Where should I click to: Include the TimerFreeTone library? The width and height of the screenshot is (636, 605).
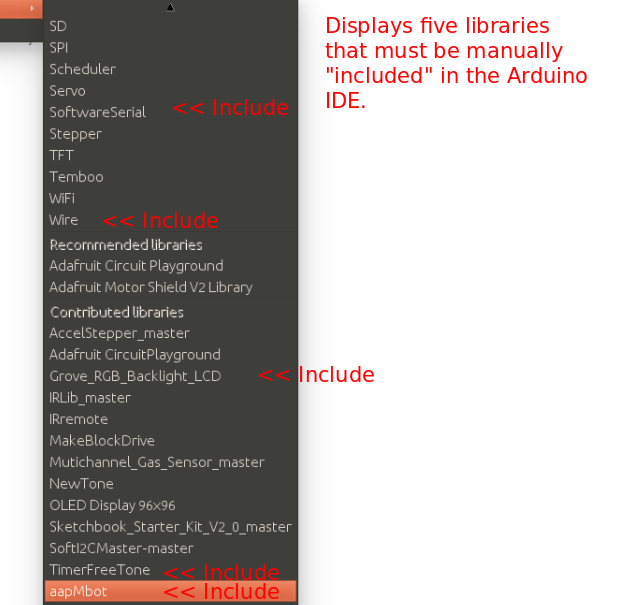(99, 570)
